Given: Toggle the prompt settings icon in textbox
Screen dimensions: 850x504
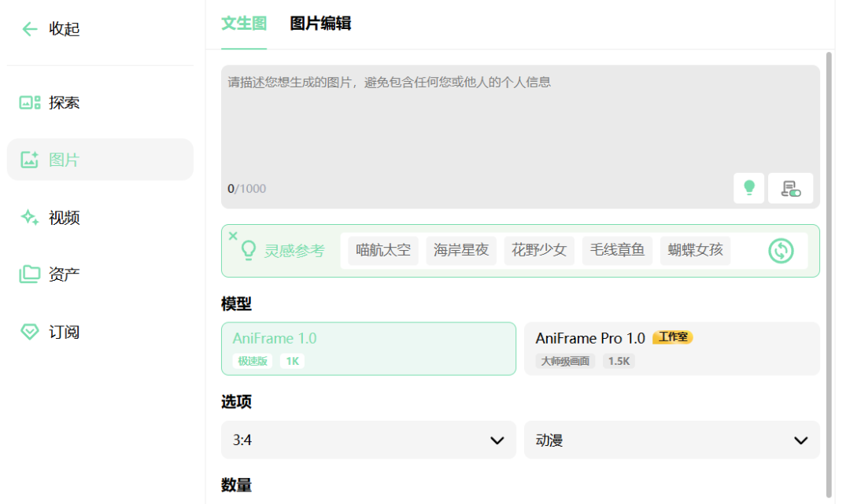Looking at the screenshot, I should click(790, 189).
